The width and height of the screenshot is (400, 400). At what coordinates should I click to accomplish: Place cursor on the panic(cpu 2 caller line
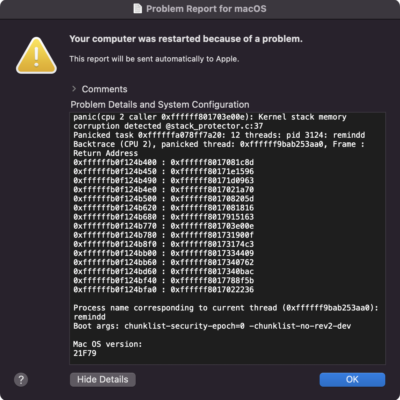(210, 117)
